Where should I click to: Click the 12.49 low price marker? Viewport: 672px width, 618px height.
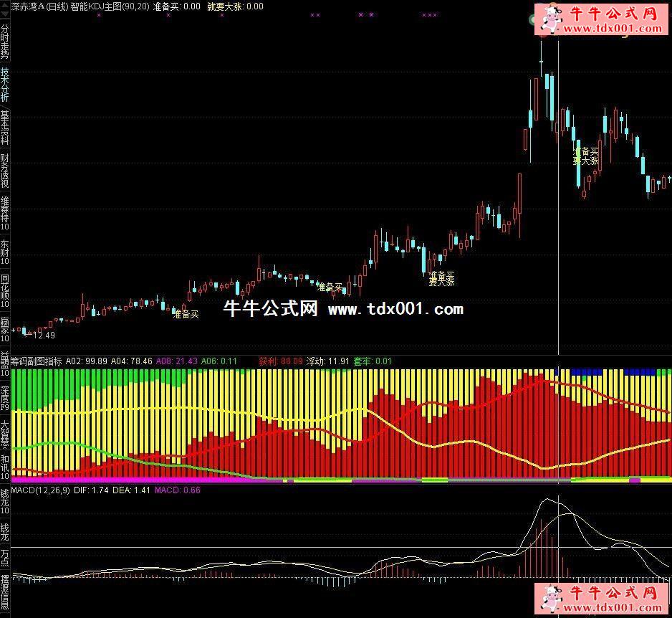(43, 335)
